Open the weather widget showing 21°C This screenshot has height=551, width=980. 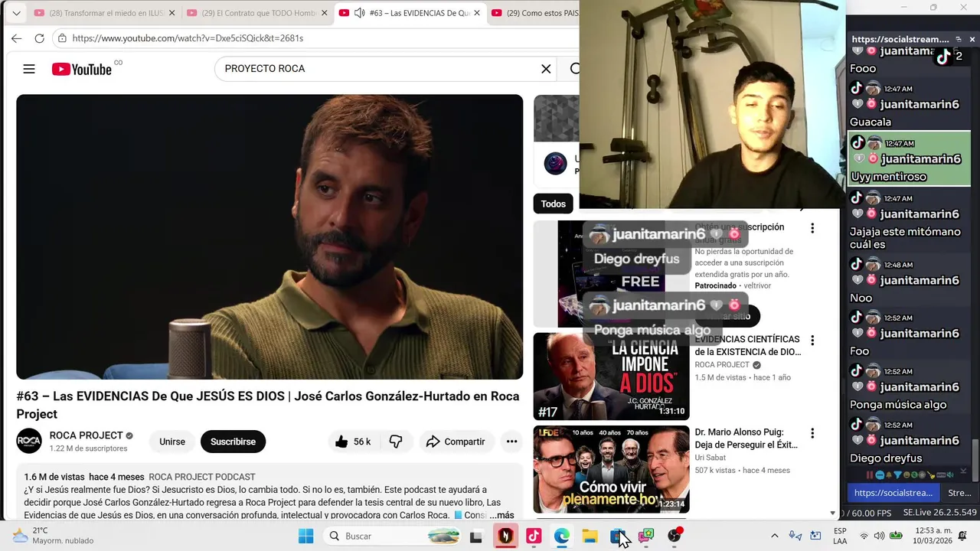pos(52,536)
